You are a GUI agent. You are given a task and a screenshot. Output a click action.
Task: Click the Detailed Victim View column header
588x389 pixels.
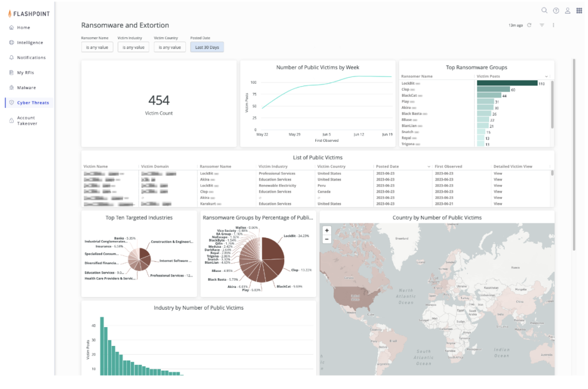513,166
